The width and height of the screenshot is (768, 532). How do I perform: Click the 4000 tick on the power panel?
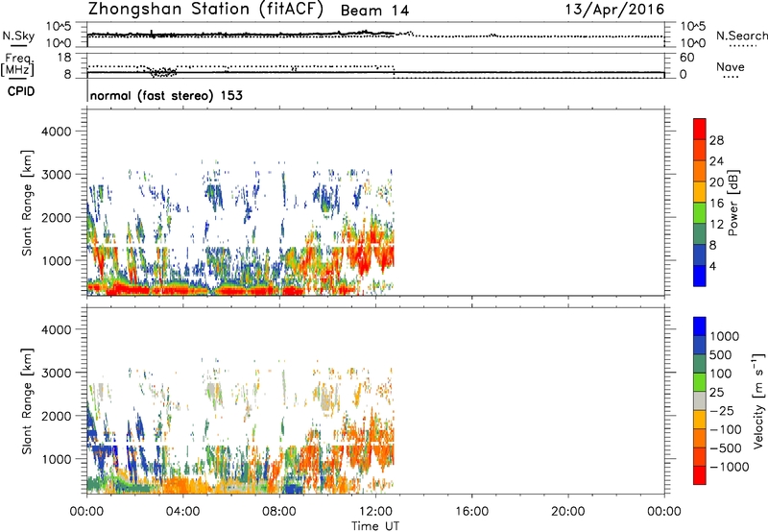(57, 132)
